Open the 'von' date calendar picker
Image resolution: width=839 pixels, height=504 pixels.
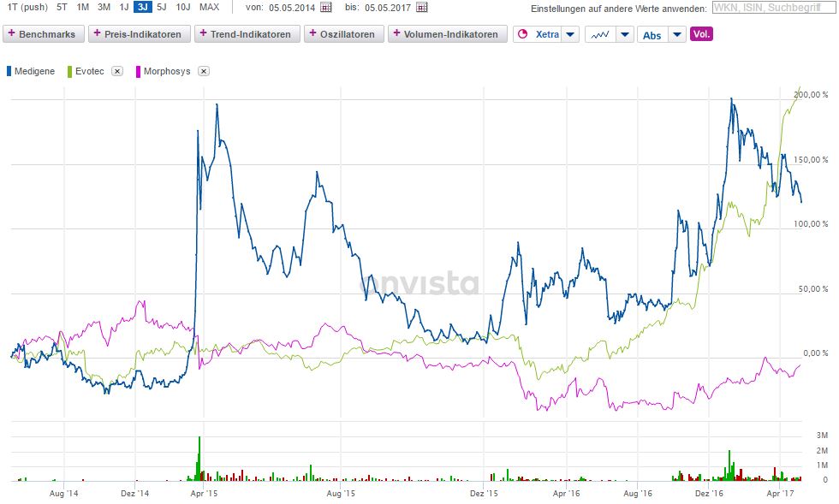click(x=326, y=8)
